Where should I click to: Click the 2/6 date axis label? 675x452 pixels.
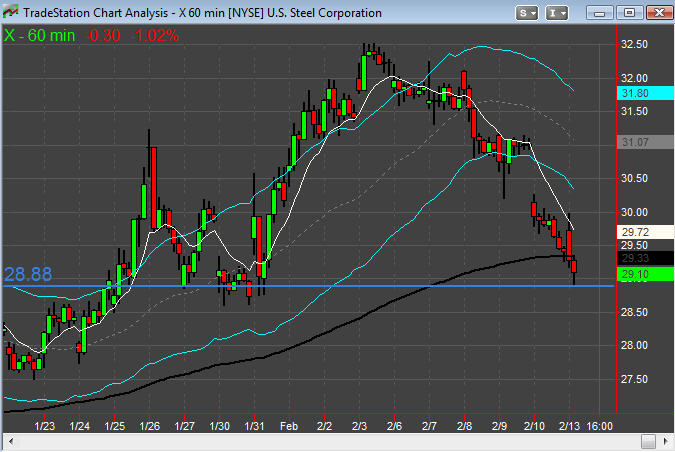point(394,426)
